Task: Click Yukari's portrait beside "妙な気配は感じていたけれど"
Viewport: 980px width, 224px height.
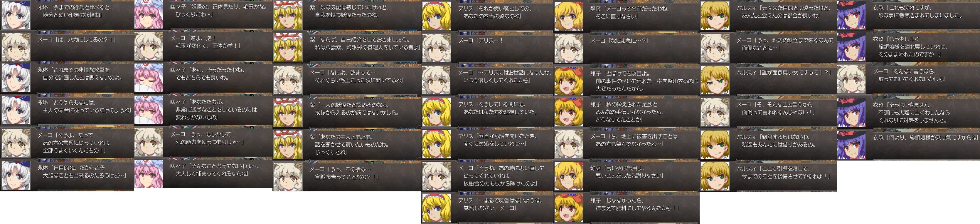Action: pyautogui.click(x=288, y=15)
